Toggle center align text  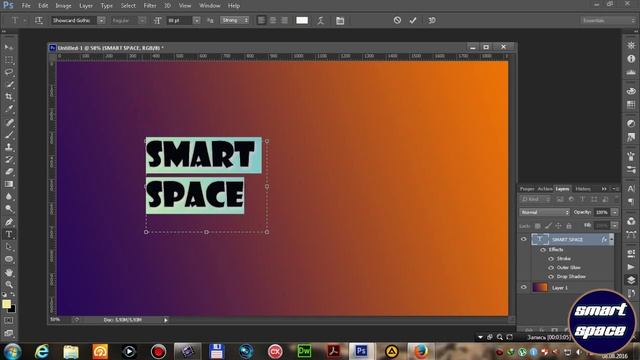(273, 20)
